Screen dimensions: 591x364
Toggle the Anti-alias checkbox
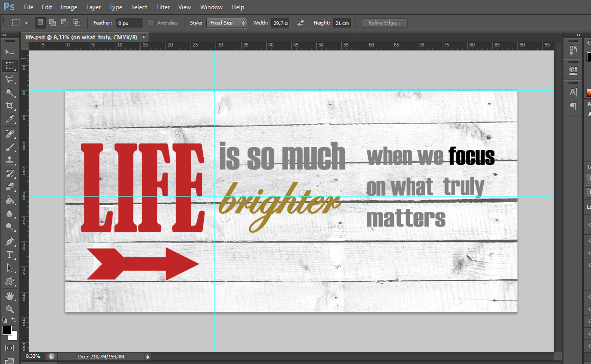(x=151, y=23)
